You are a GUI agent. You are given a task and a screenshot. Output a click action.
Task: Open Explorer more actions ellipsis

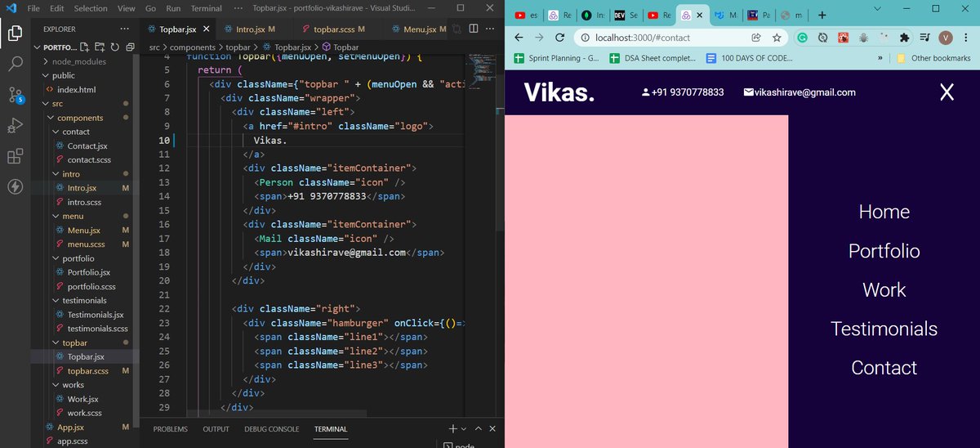(124, 29)
